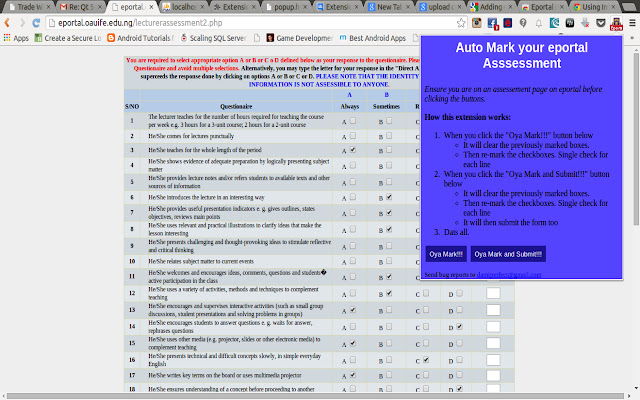Uncheck option A for question 3

coord(353,150)
